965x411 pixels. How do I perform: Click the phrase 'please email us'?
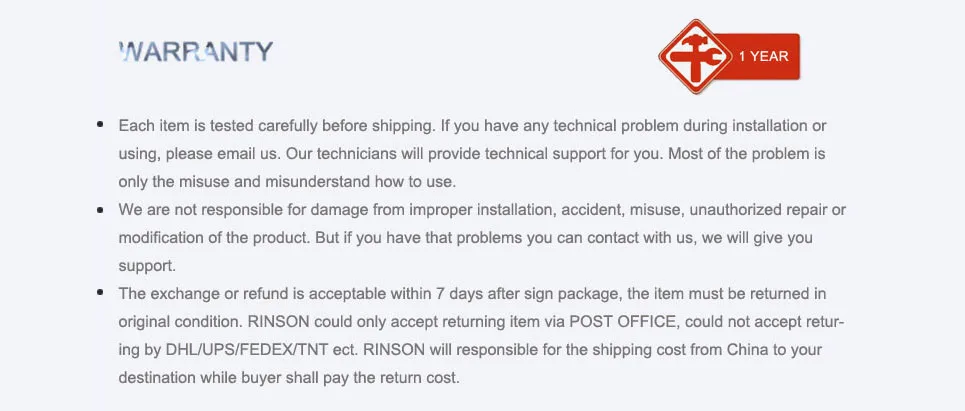pos(223,154)
